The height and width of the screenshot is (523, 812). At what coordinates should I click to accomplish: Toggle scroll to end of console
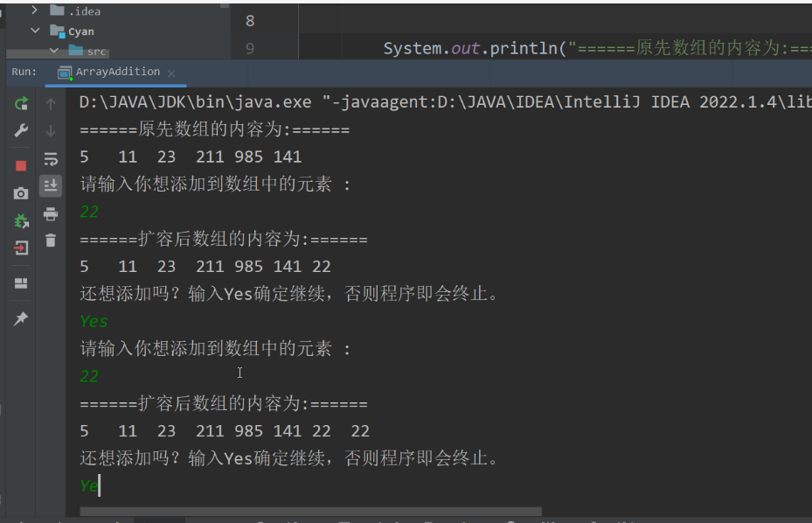pyautogui.click(x=51, y=185)
